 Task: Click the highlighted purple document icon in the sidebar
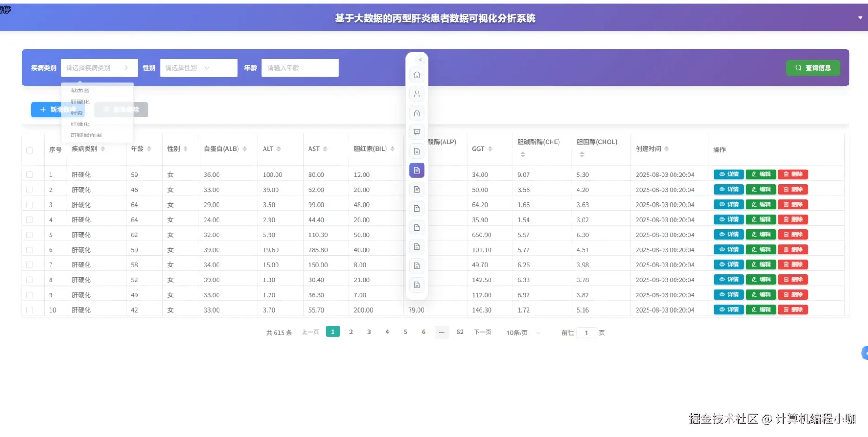417,170
